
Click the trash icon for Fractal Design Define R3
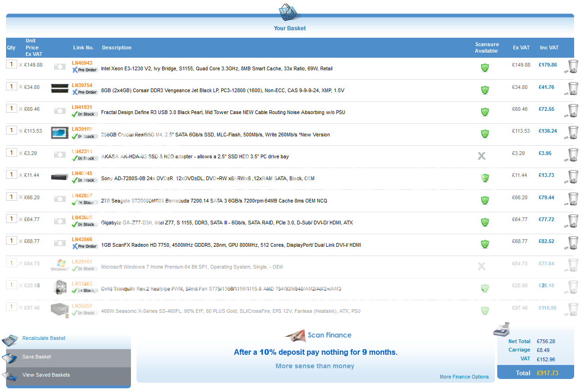pos(572,110)
